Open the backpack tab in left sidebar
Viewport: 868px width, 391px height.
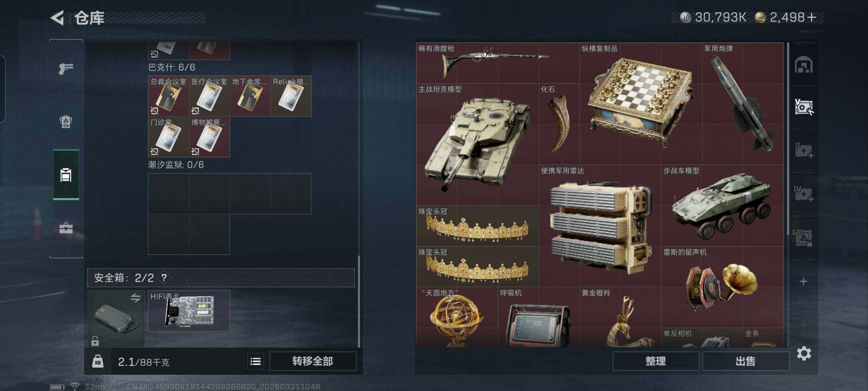tap(66, 122)
